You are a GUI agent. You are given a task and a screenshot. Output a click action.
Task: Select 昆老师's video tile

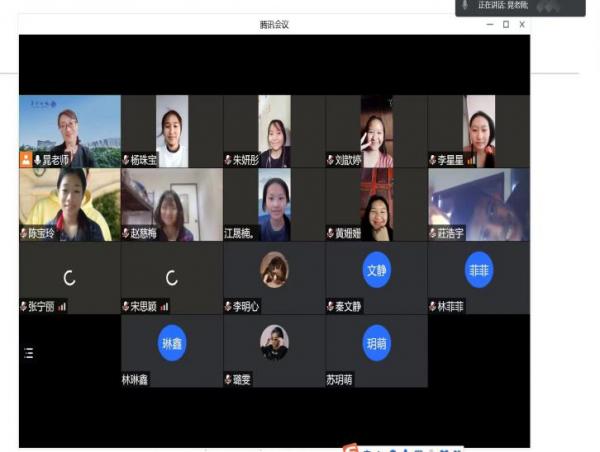click(70, 128)
